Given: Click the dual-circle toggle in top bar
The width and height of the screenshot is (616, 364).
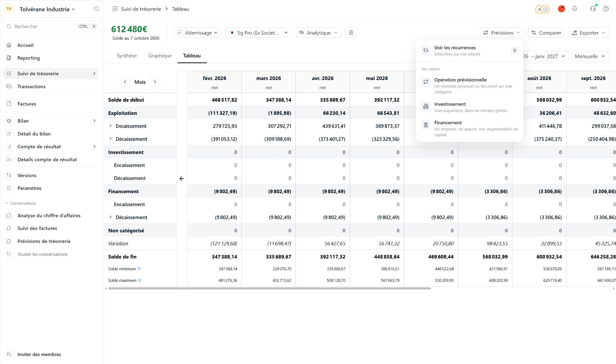Looking at the screenshot, I should [x=542, y=9].
